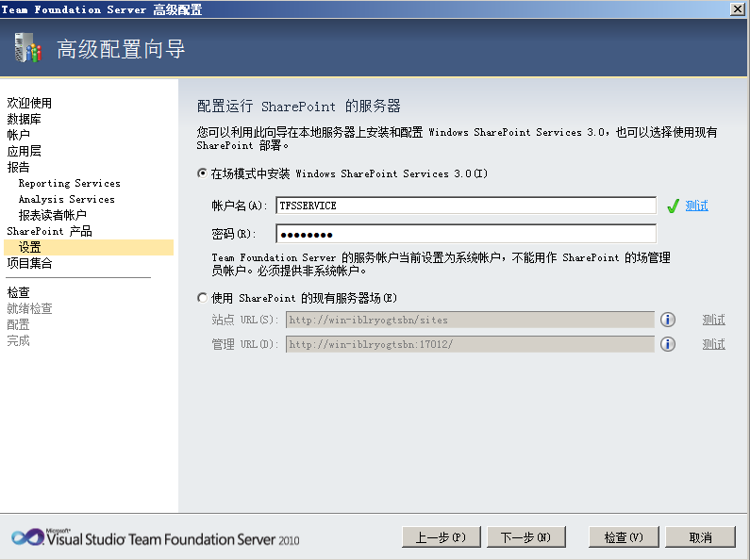Click the 就绪检查 step
The width and height of the screenshot is (750, 560).
click(29, 308)
